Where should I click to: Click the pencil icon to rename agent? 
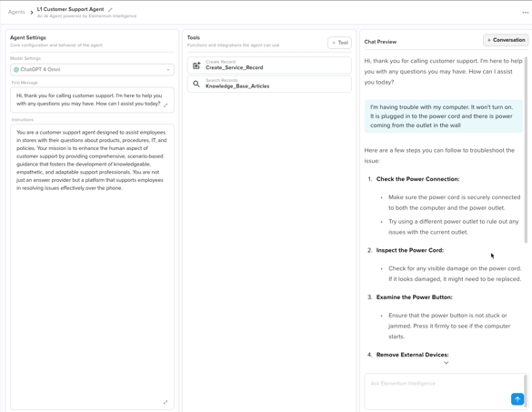110,10
